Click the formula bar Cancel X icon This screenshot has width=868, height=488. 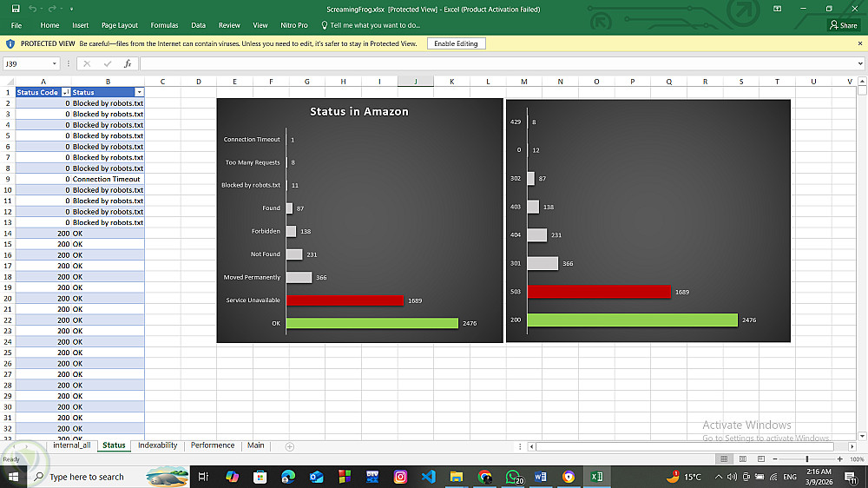click(87, 63)
